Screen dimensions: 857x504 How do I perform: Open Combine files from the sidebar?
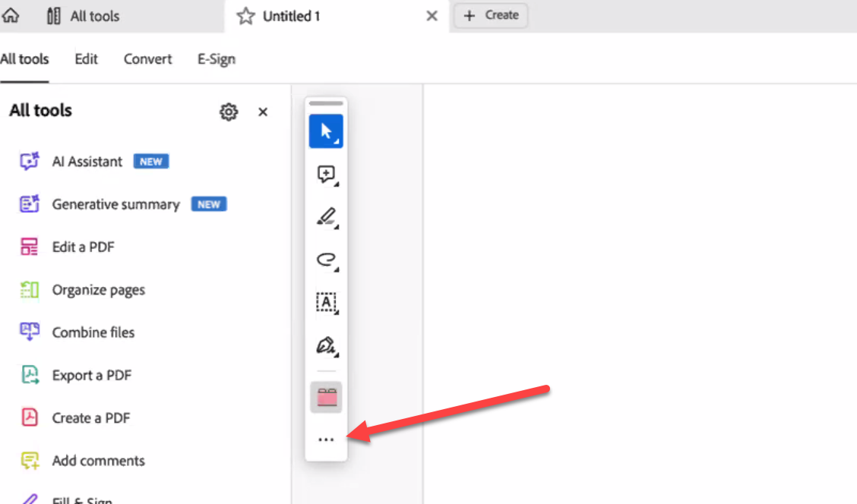coord(93,332)
